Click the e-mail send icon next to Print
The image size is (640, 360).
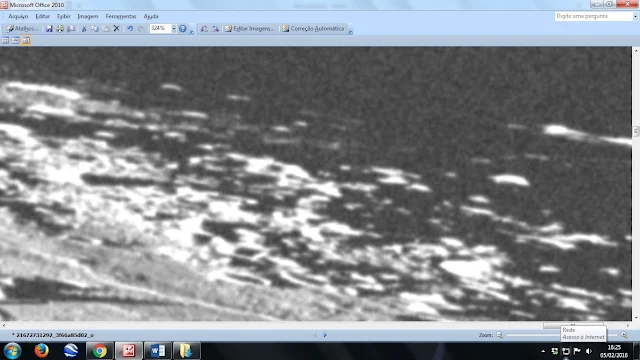[71, 29]
